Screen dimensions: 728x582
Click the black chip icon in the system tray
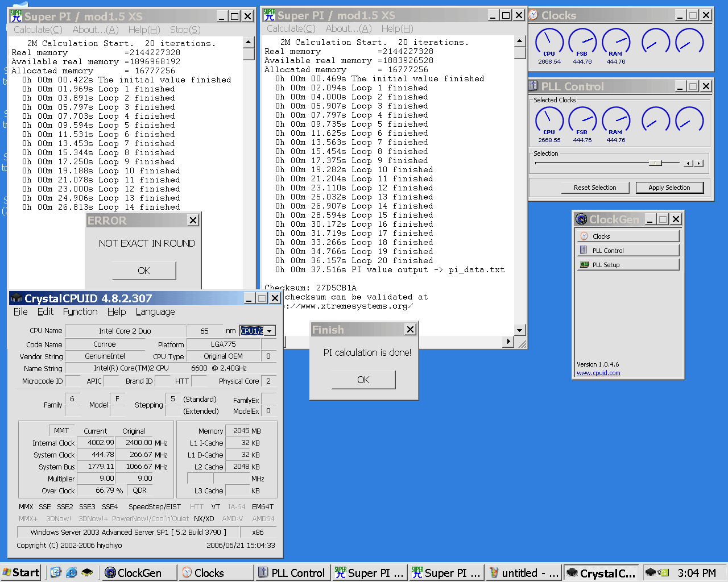(651, 572)
